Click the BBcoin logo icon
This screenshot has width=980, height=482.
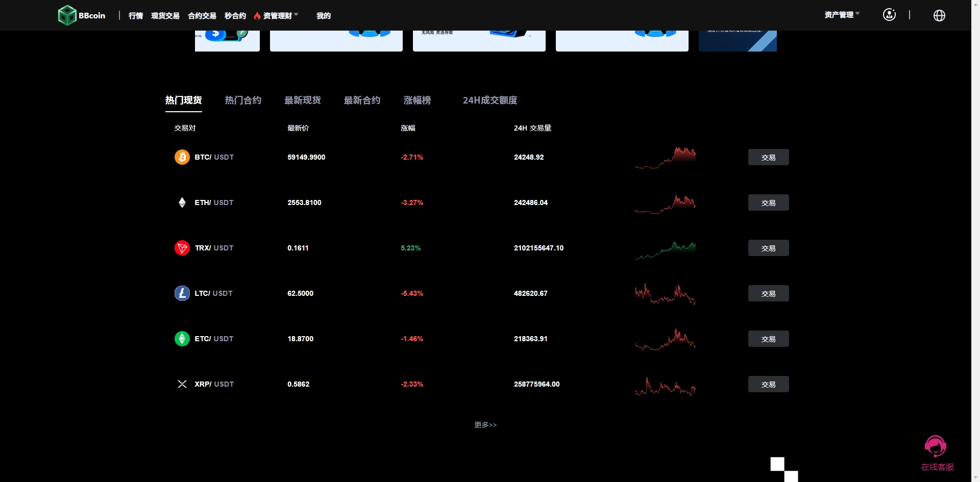click(x=67, y=15)
